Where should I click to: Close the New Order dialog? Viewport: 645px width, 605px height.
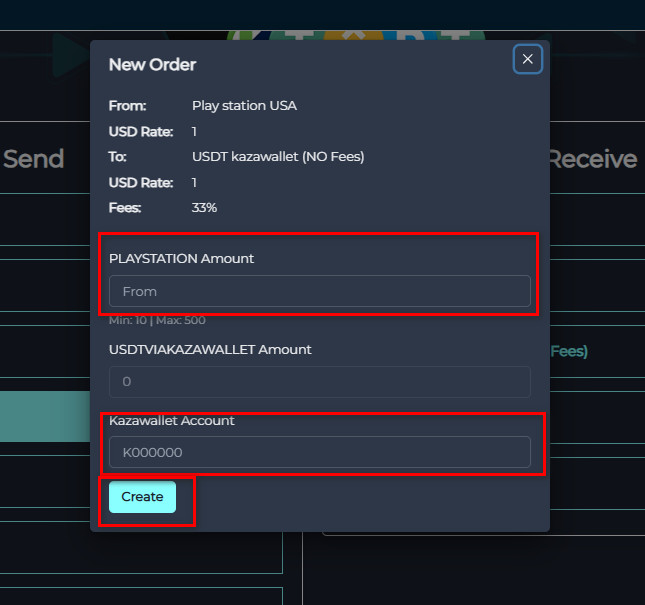(x=527, y=59)
